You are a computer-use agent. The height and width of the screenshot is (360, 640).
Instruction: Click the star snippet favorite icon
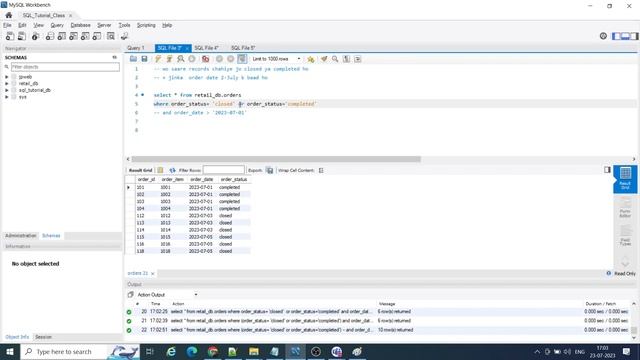[311, 59]
